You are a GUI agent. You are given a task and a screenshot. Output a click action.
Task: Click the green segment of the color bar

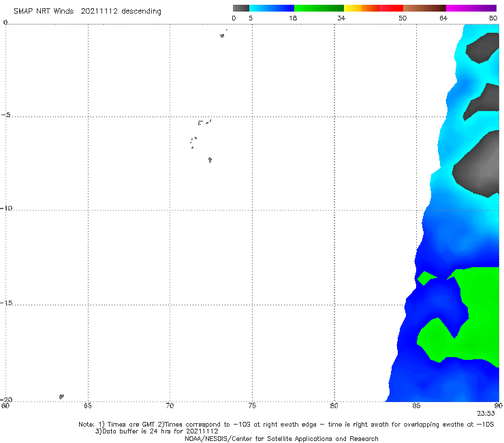point(319,8)
